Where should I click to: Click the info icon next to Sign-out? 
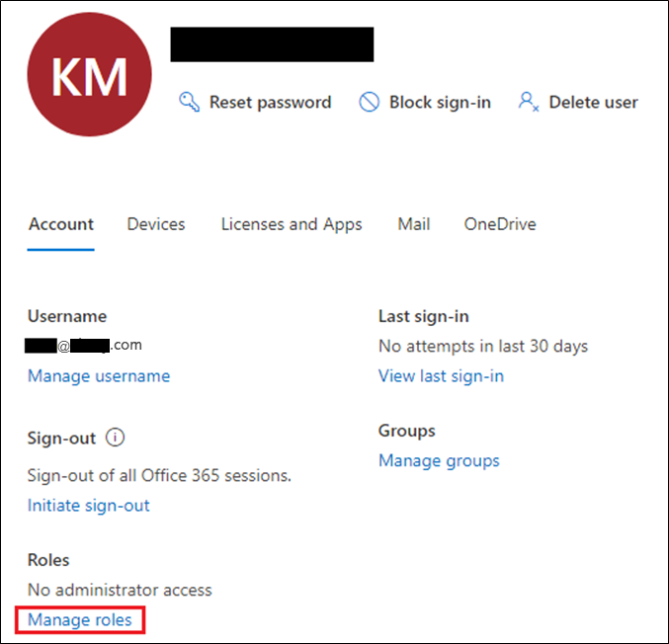point(116,438)
